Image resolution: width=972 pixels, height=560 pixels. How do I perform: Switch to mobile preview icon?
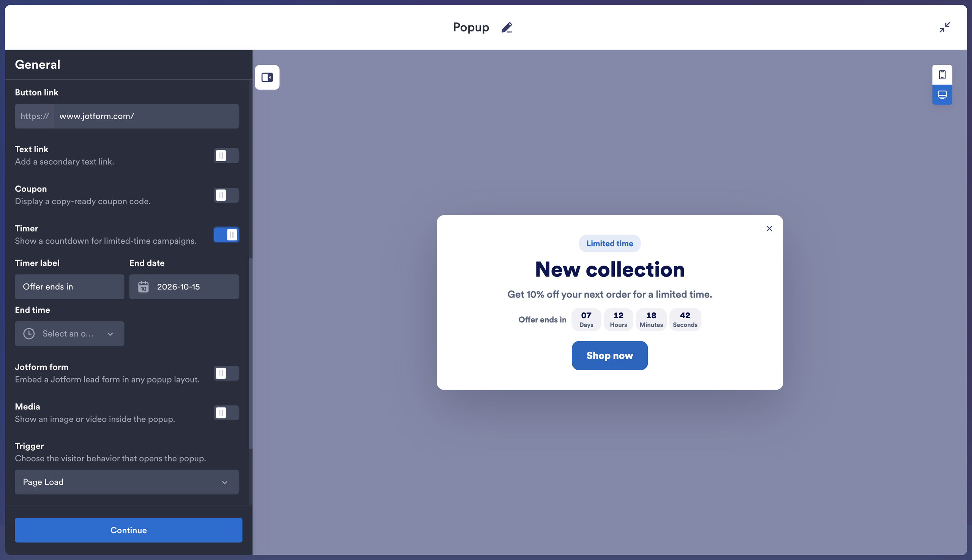(x=942, y=75)
